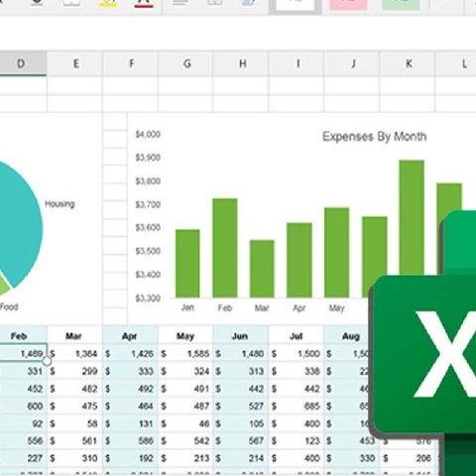Select cell 586 in Apr column
Image resolution: width=476 pixels, height=476 pixels.
click(131, 440)
